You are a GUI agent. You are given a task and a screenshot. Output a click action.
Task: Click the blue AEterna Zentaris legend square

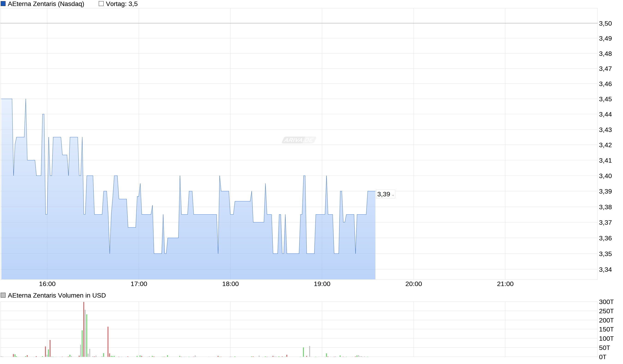[3, 4]
